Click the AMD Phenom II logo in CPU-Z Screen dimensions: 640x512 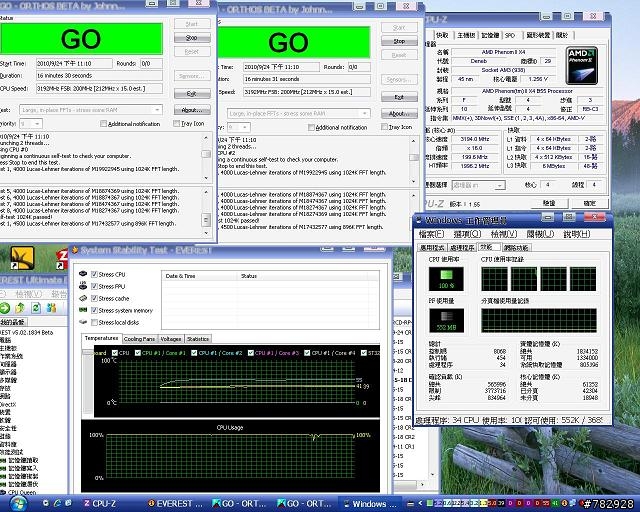coord(582,66)
